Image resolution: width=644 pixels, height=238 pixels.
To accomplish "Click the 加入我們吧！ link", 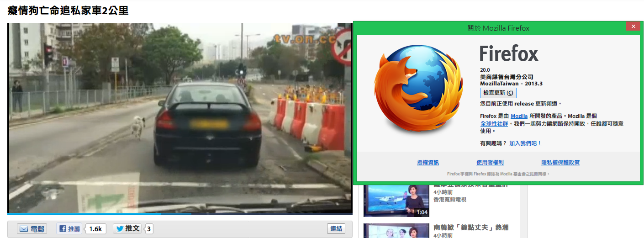I will click(x=525, y=143).
